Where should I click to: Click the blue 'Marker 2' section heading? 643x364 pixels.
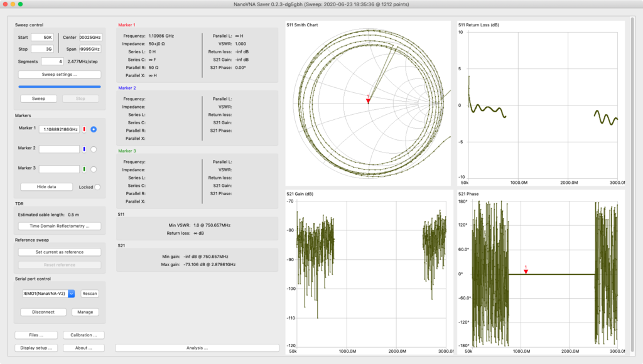point(127,88)
